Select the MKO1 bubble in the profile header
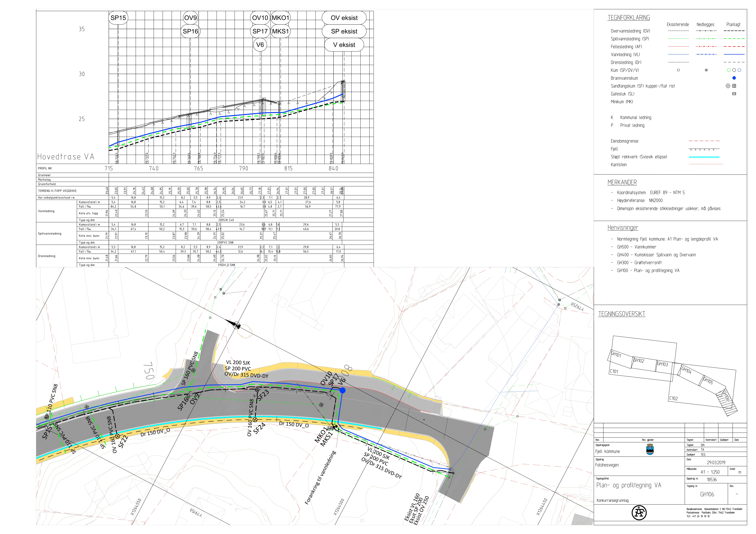The height and width of the screenshot is (534, 756). click(x=281, y=18)
